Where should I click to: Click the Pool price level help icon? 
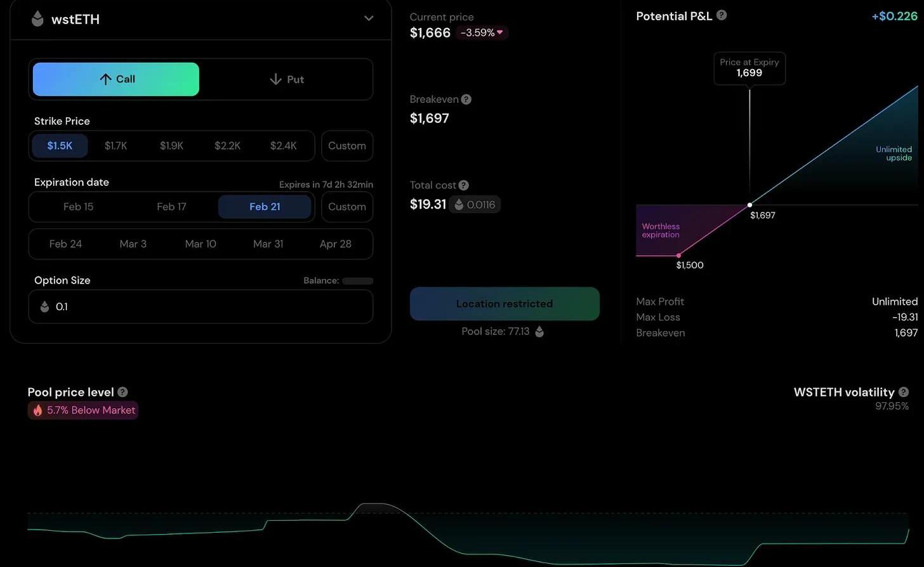click(122, 392)
